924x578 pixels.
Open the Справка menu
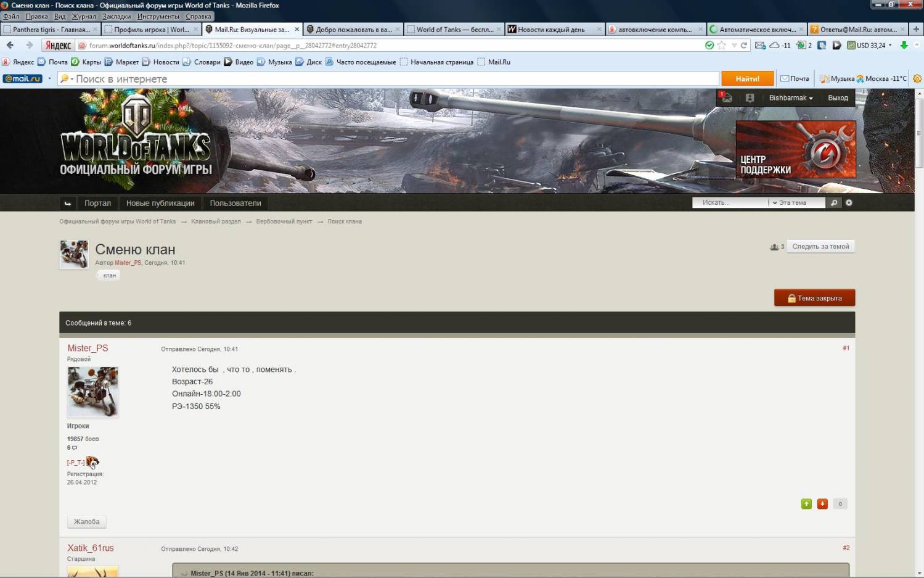tap(198, 17)
